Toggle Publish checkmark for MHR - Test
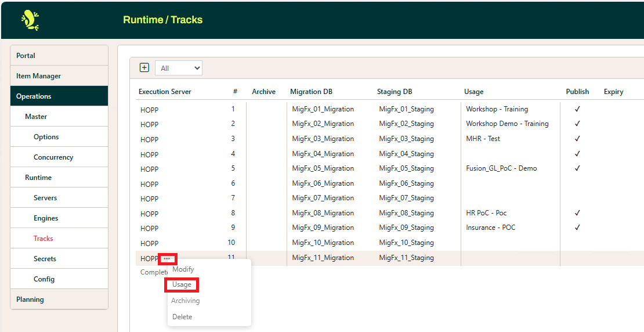 577,139
